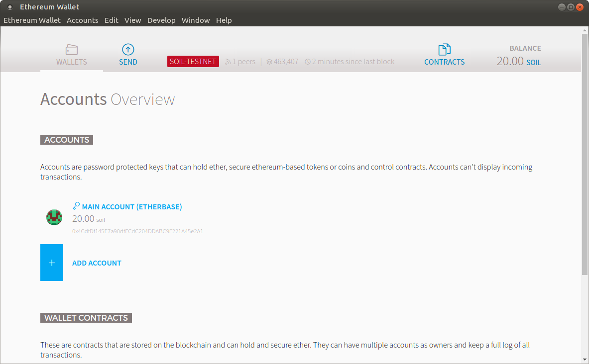Click the 20.00 soil account balance
This screenshot has height=364, width=589.
(89, 219)
